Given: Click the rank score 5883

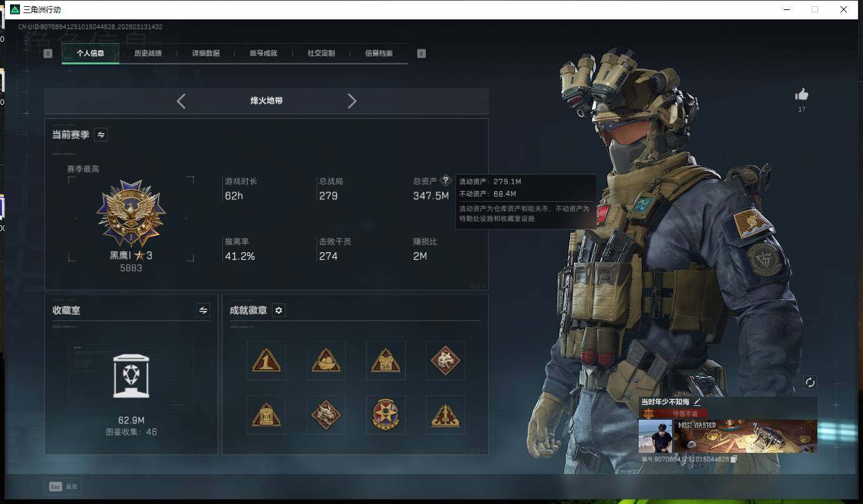Looking at the screenshot, I should click(131, 268).
